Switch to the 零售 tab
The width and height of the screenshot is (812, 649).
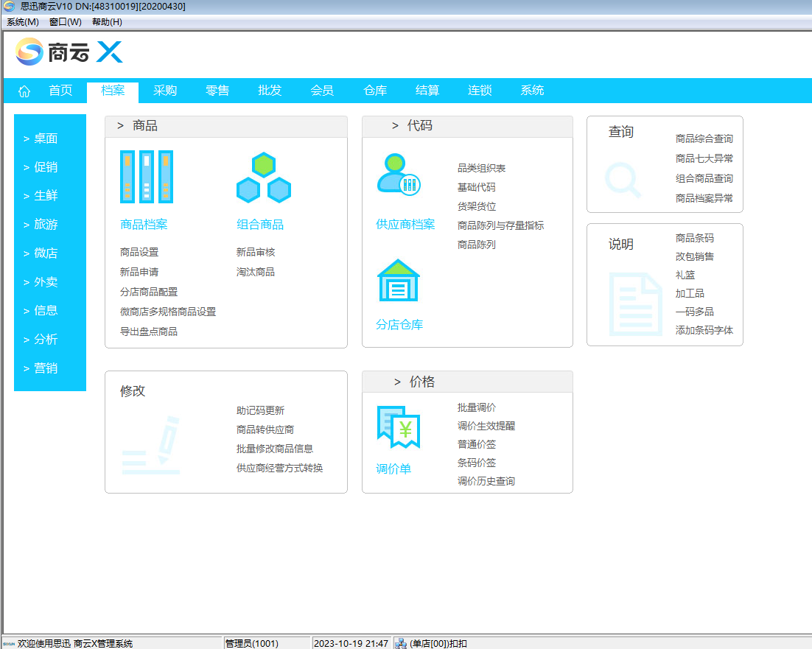point(217,91)
